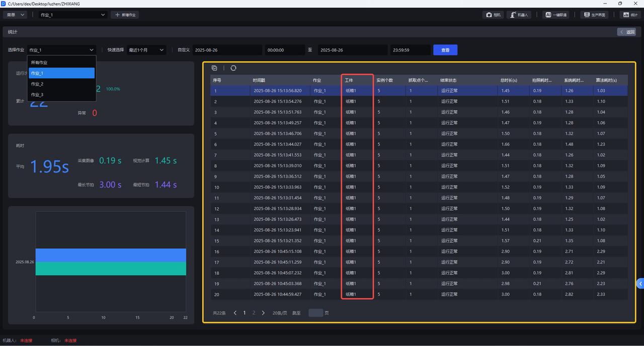
Task: Switch to the 生产界面 view
Action: (594, 15)
